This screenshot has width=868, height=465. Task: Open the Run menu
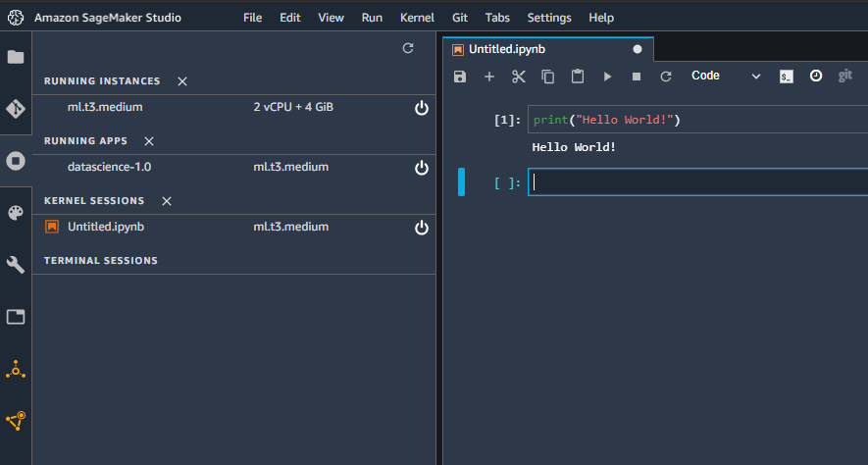pyautogui.click(x=372, y=18)
